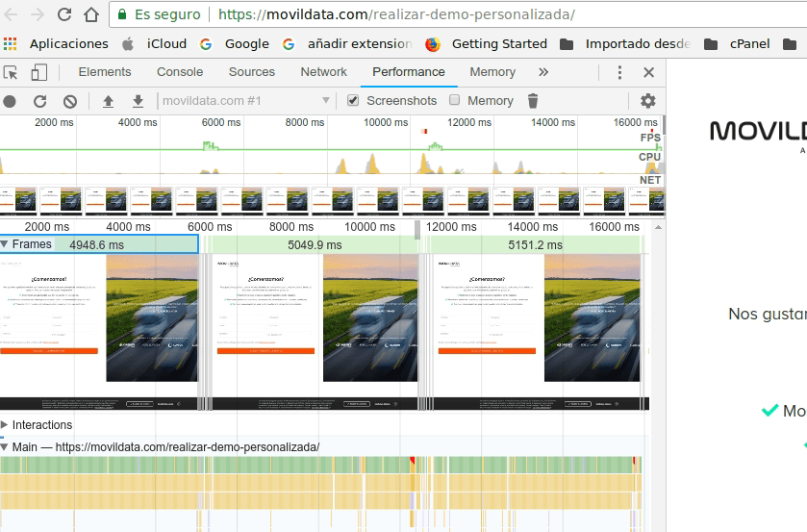Click the red long-task marker in the Main flame chart near 10000 ms
This screenshot has height=532, width=807.
pos(413,460)
